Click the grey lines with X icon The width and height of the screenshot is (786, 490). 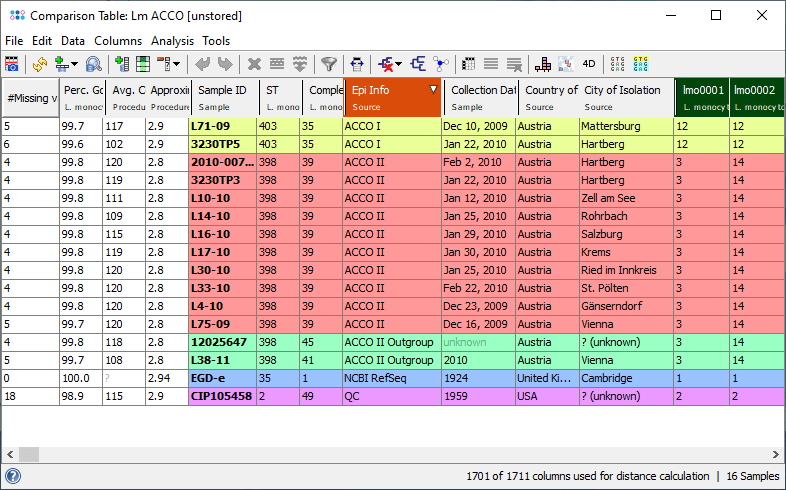(x=514, y=64)
